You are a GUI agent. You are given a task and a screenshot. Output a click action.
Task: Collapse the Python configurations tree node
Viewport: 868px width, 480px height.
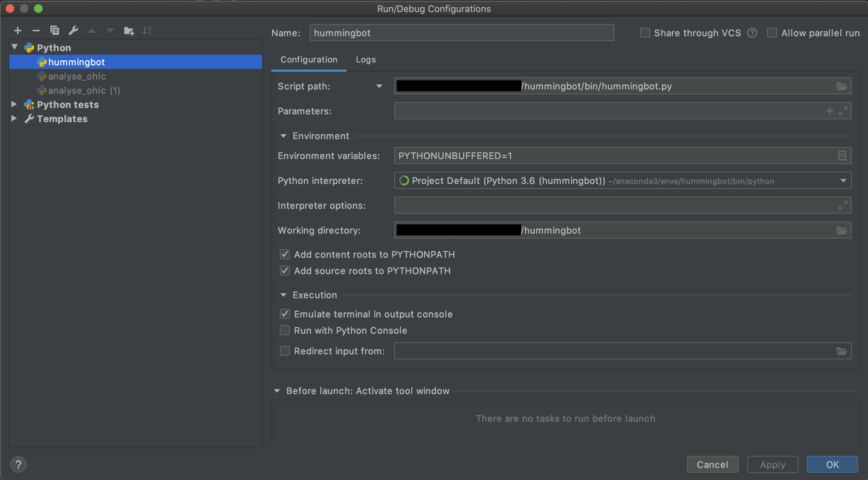(x=15, y=47)
